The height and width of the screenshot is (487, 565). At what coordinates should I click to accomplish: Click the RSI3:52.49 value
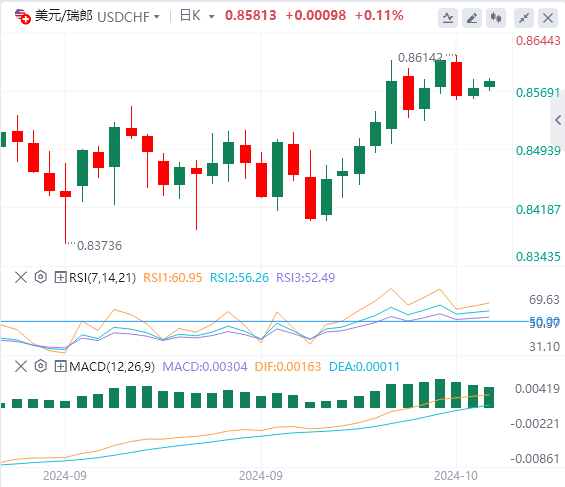click(x=306, y=278)
